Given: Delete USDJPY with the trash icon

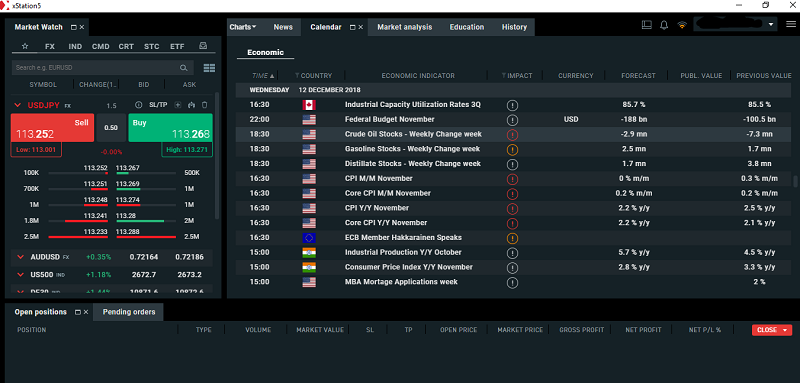Looking at the screenshot, I should tap(205, 105).
